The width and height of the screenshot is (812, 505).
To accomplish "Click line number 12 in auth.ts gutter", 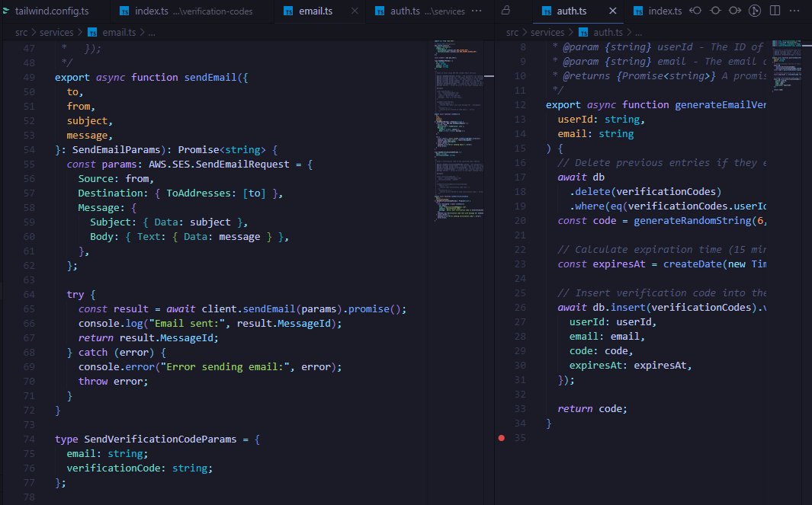I will click(520, 104).
